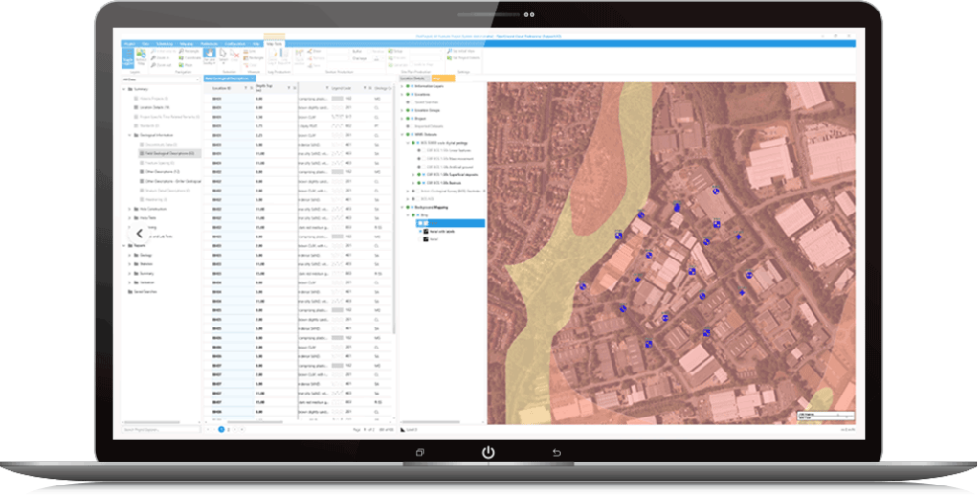The width and height of the screenshot is (980, 496).
Task: Expand the Hole Construction tree folder
Action: tap(130, 208)
